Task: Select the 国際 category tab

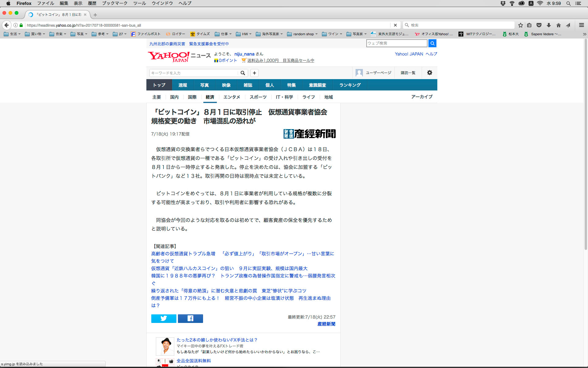Action: (x=192, y=97)
